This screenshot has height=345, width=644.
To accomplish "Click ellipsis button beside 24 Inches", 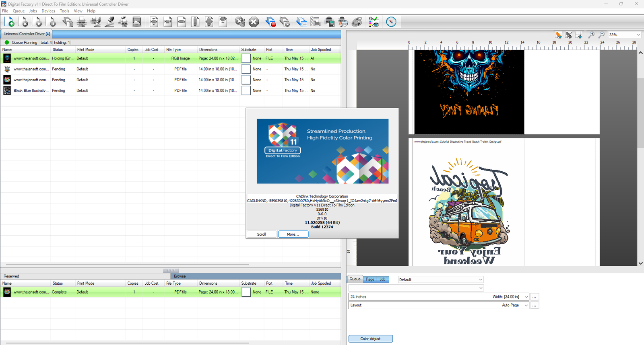I will tap(535, 297).
